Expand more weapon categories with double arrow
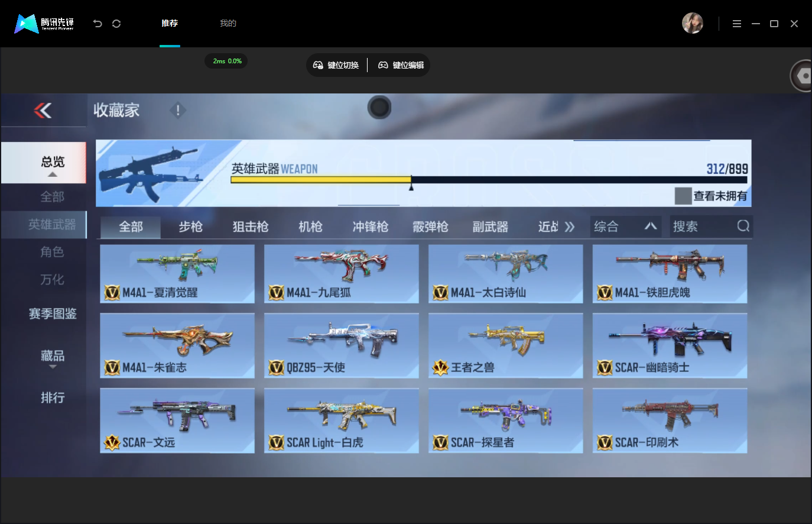Image resolution: width=812 pixels, height=524 pixels. [569, 227]
